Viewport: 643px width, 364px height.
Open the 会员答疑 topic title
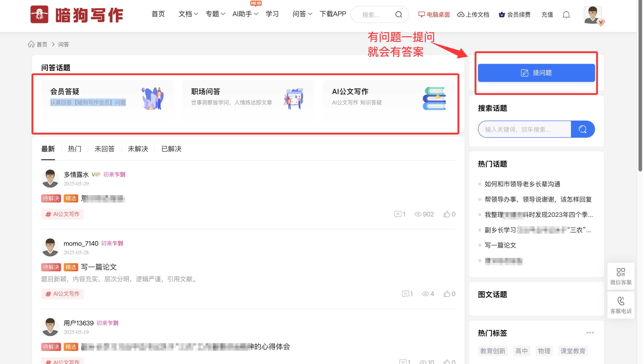pyautogui.click(x=65, y=92)
